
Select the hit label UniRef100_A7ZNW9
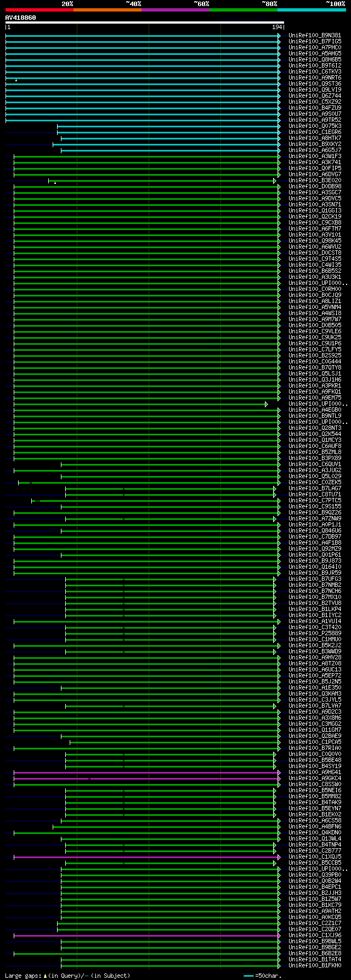(x=315, y=518)
